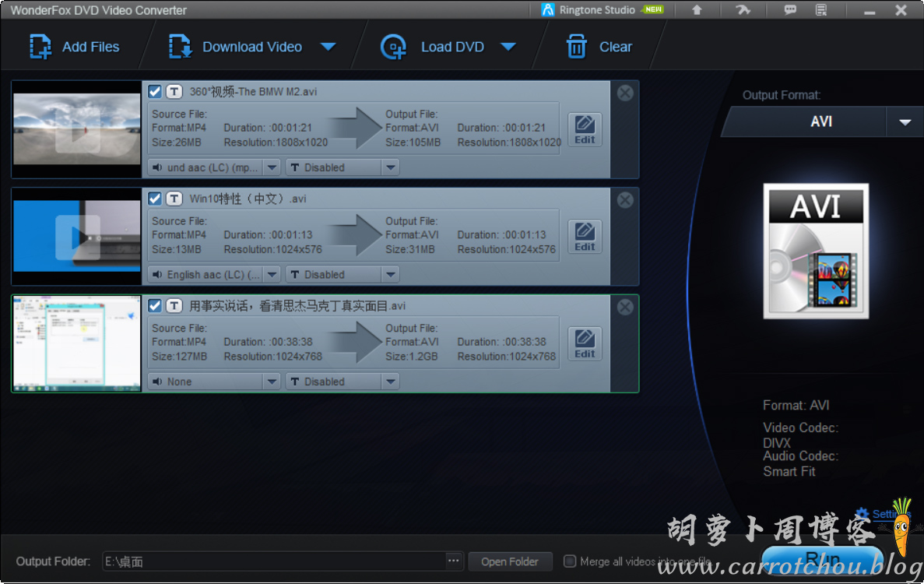Click the Download Video button
The image size is (924, 584).
click(235, 47)
